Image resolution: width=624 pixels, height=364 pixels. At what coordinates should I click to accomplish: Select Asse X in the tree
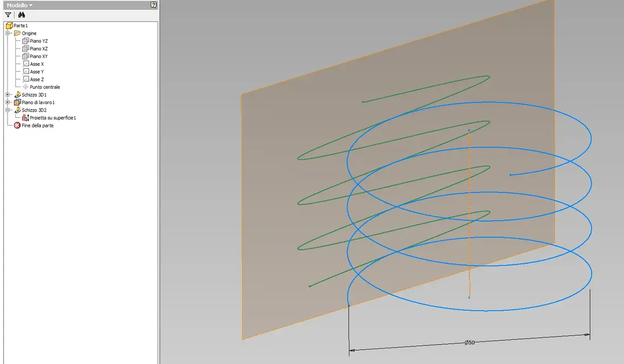[37, 64]
